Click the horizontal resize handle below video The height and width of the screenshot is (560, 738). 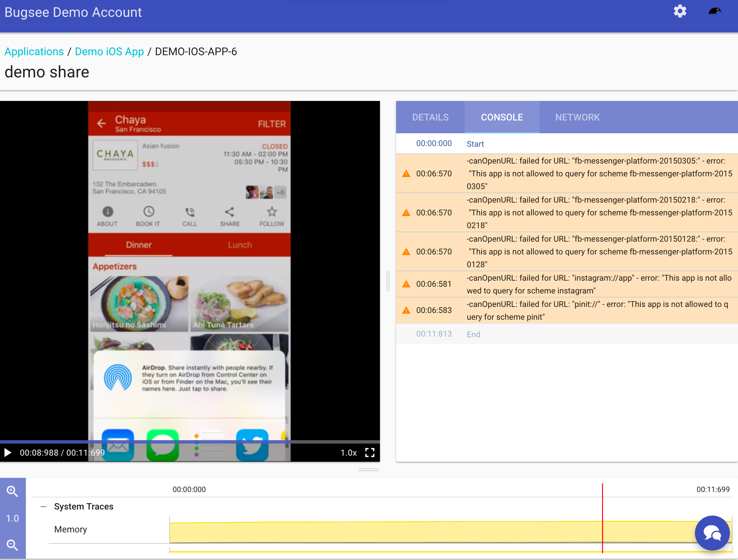[x=368, y=470]
